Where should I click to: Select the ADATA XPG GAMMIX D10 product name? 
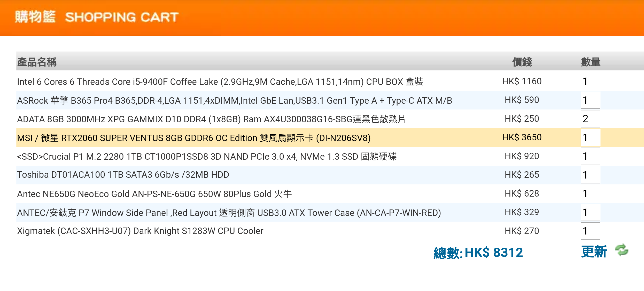[211, 119]
